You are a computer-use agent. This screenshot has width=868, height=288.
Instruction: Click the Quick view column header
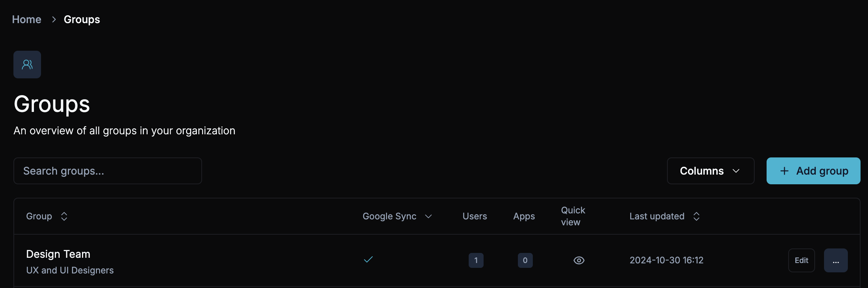point(573,216)
